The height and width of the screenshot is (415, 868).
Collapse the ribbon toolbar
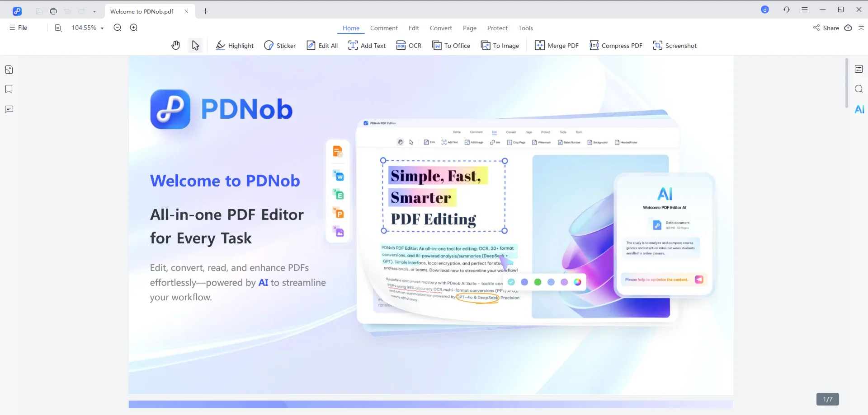(x=861, y=28)
